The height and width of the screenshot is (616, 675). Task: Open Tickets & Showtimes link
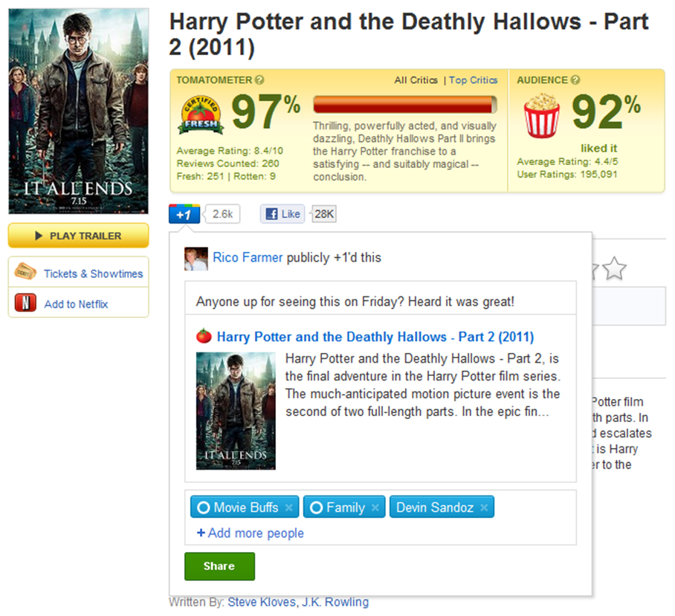click(x=93, y=273)
